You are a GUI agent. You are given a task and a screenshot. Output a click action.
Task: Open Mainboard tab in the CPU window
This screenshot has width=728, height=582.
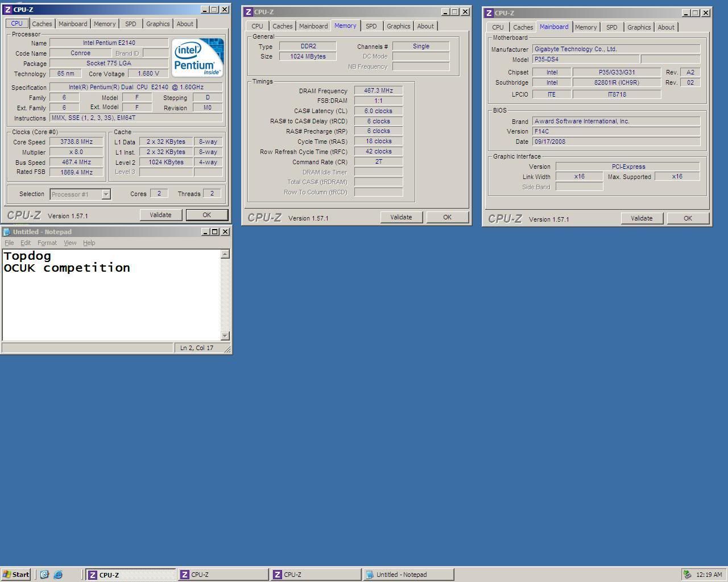(73, 24)
